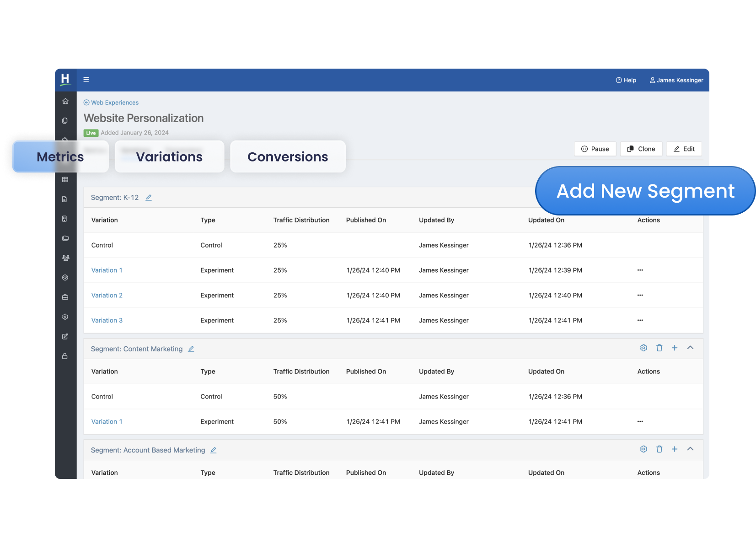
Task: Open Variation 3 in K-12 segment
Action: pos(107,321)
